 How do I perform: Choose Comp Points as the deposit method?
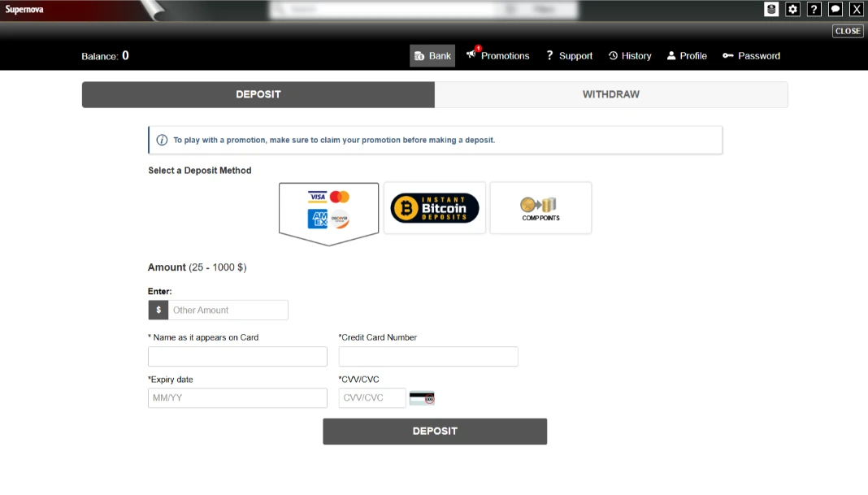click(x=540, y=208)
